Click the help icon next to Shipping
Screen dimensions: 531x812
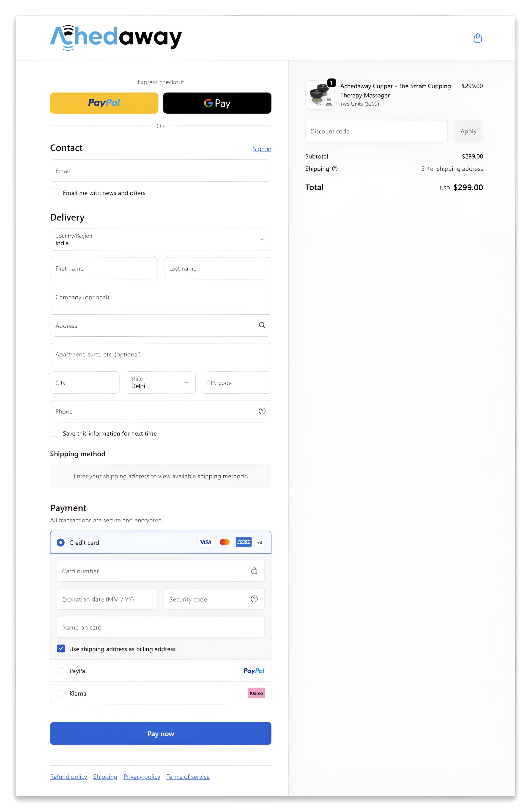335,169
